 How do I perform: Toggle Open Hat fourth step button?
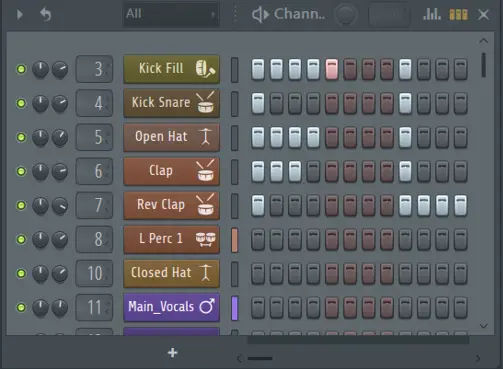(313, 137)
